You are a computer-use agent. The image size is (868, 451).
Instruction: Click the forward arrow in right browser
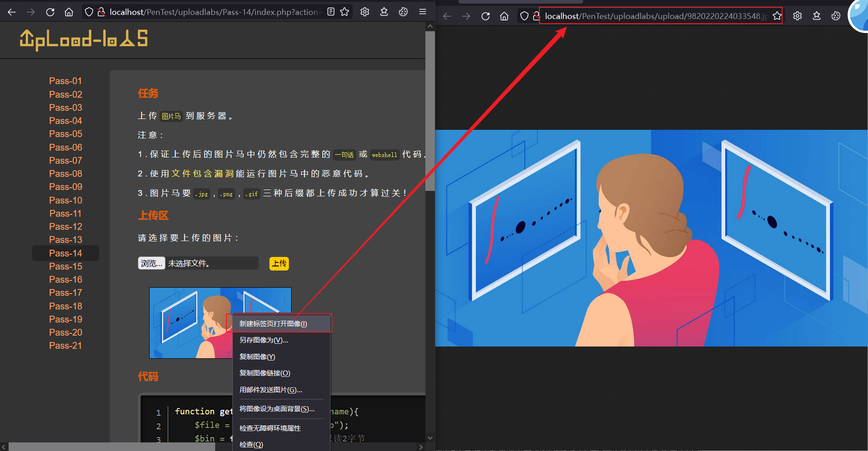466,16
